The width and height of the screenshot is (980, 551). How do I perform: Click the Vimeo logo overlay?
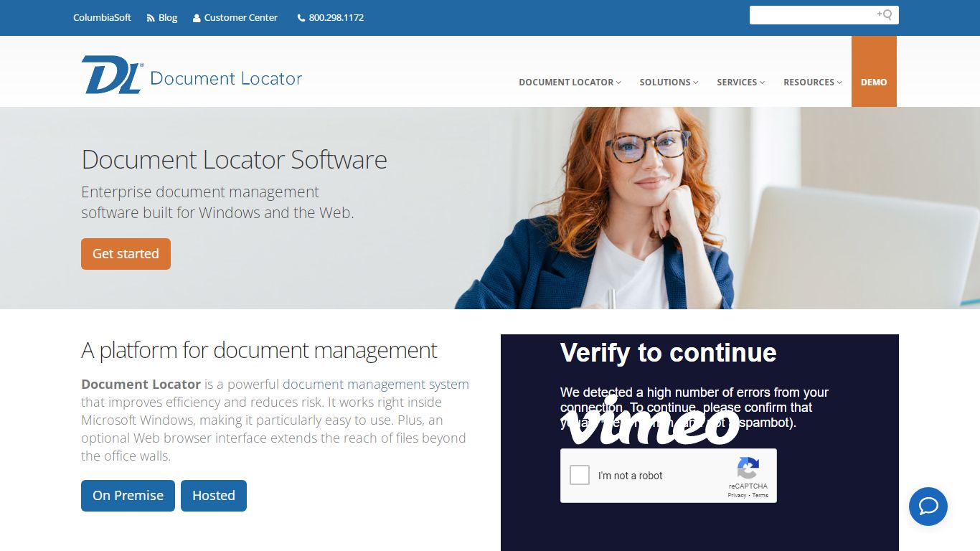[x=651, y=420]
